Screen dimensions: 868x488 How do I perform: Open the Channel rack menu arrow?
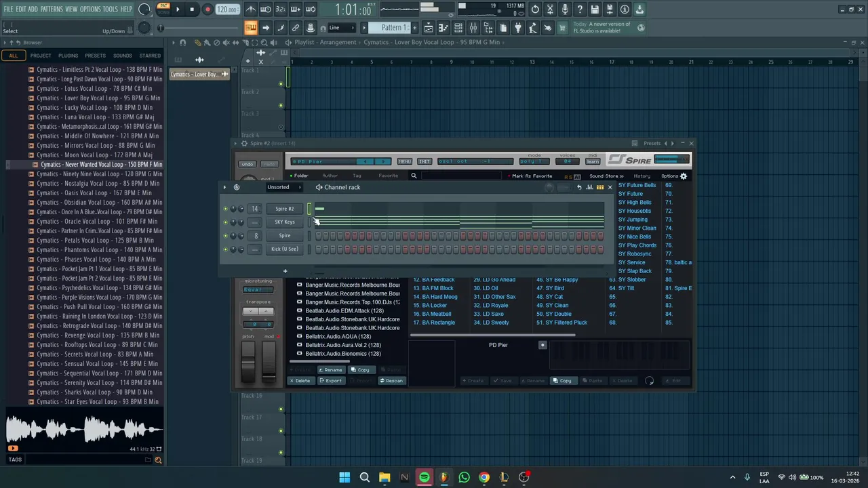[x=224, y=187]
